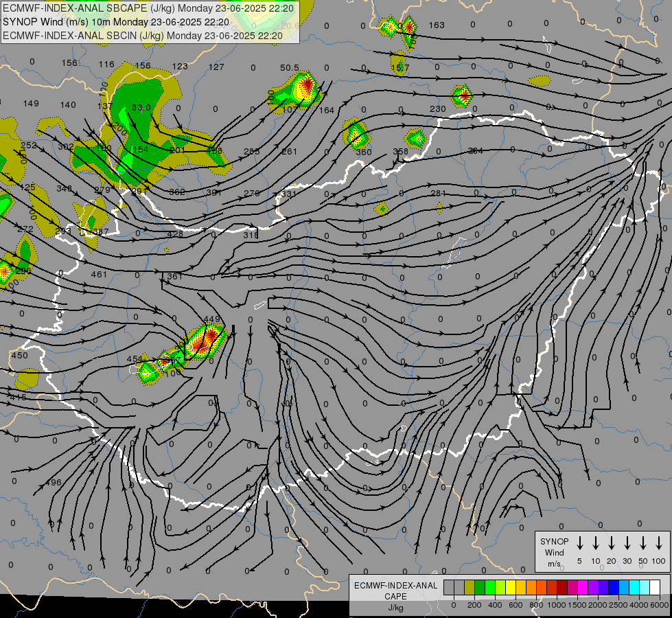
Task: Click the map value 454
Action: tap(135, 358)
